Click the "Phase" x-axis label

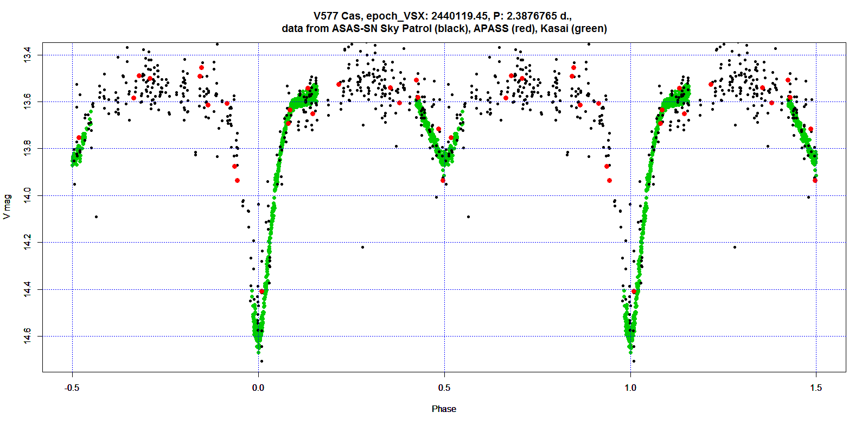click(x=444, y=409)
